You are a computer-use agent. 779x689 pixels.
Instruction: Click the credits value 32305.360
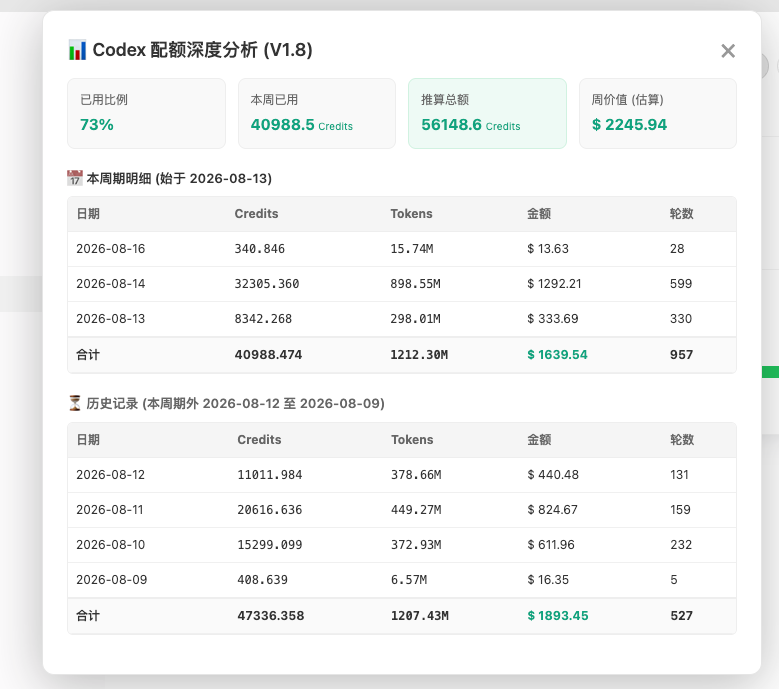click(x=267, y=284)
